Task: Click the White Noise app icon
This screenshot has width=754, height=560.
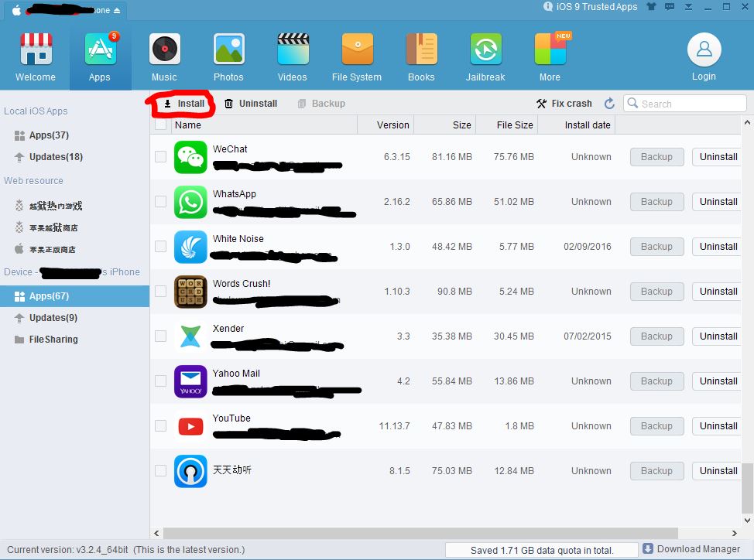Action: tap(190, 247)
